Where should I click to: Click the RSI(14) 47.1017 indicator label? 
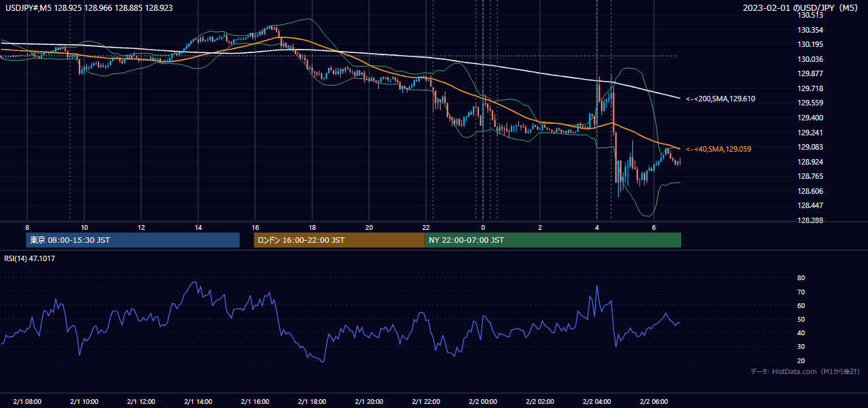click(30, 258)
